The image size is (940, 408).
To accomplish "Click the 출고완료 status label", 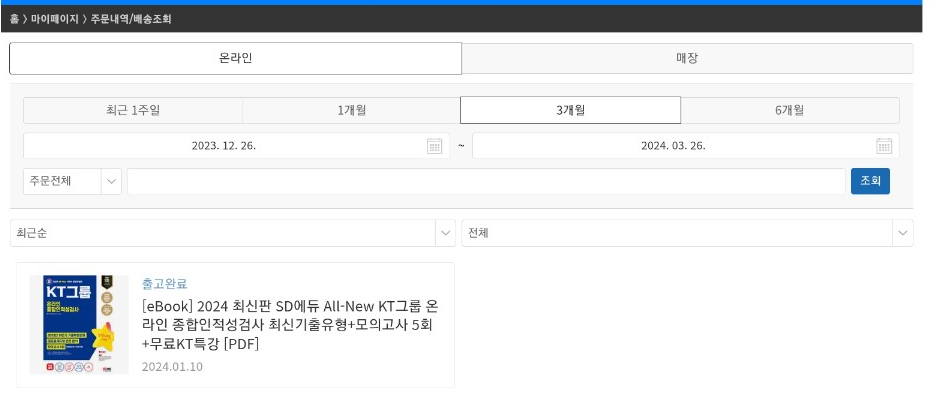I will pyautogui.click(x=164, y=283).
